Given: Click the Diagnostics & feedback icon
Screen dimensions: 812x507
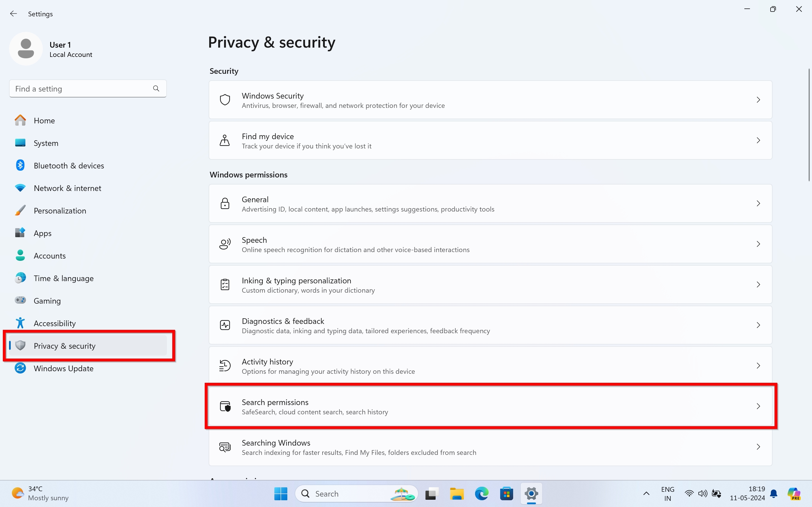Looking at the screenshot, I should pos(225,325).
